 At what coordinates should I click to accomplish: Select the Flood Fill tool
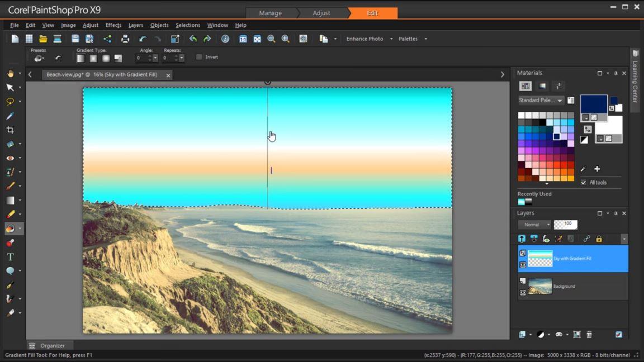click(10, 228)
